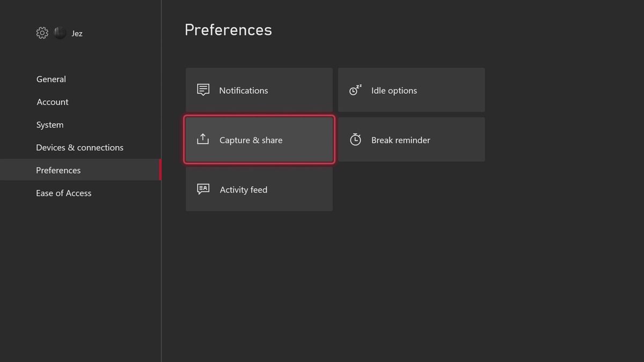Click the Activity feed message icon
Viewport: 644px width, 362px height.
[x=202, y=189]
